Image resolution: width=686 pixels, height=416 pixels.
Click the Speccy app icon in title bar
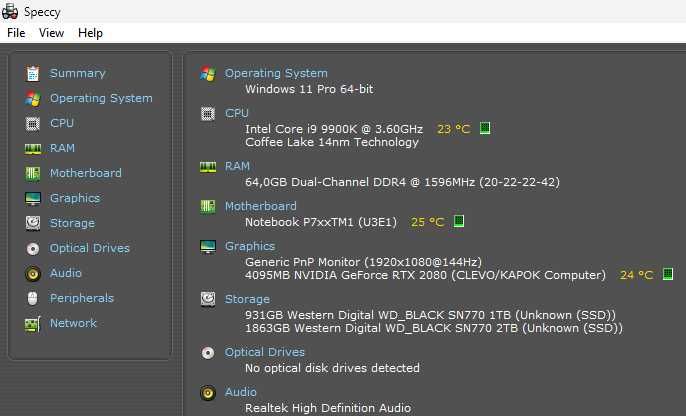(x=10, y=11)
